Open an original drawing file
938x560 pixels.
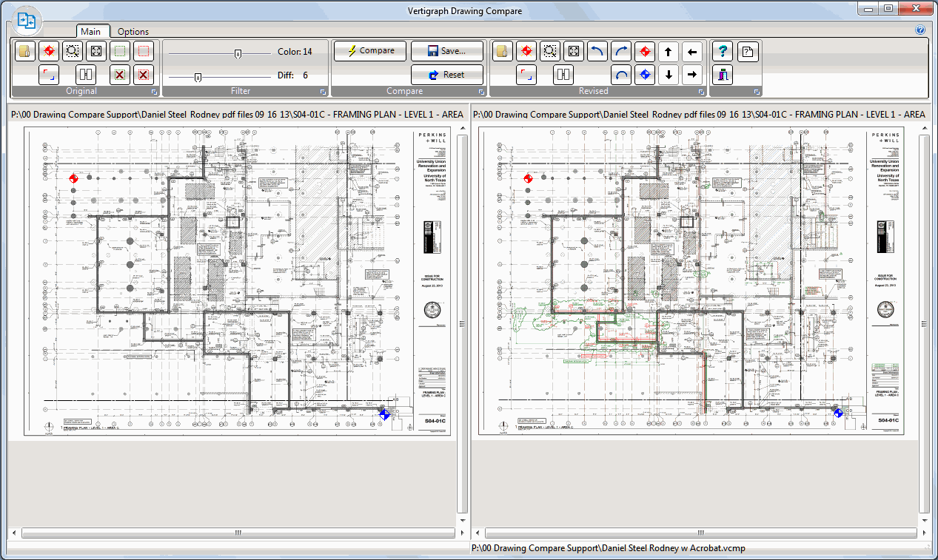(x=24, y=51)
